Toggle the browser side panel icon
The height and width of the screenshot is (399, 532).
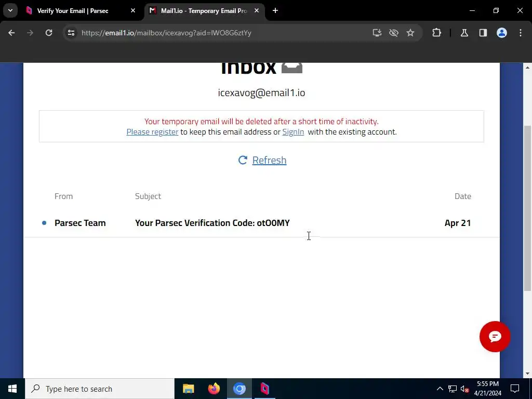click(x=483, y=33)
